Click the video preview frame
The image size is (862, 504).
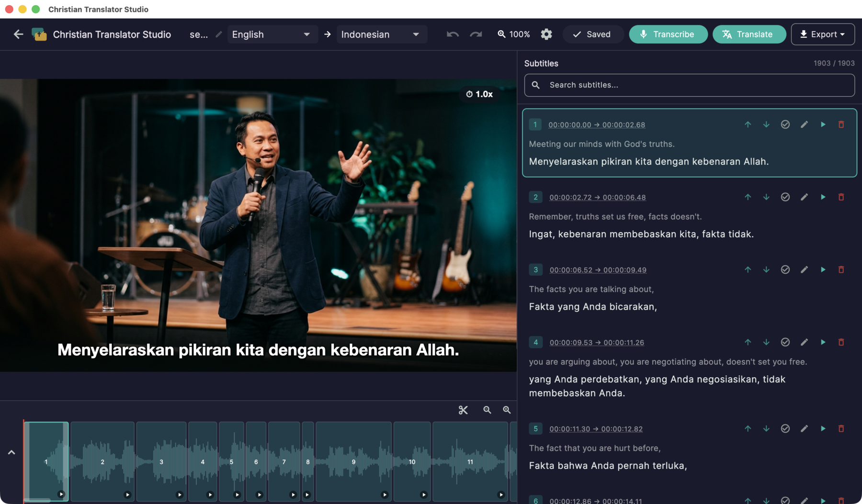coord(258,225)
